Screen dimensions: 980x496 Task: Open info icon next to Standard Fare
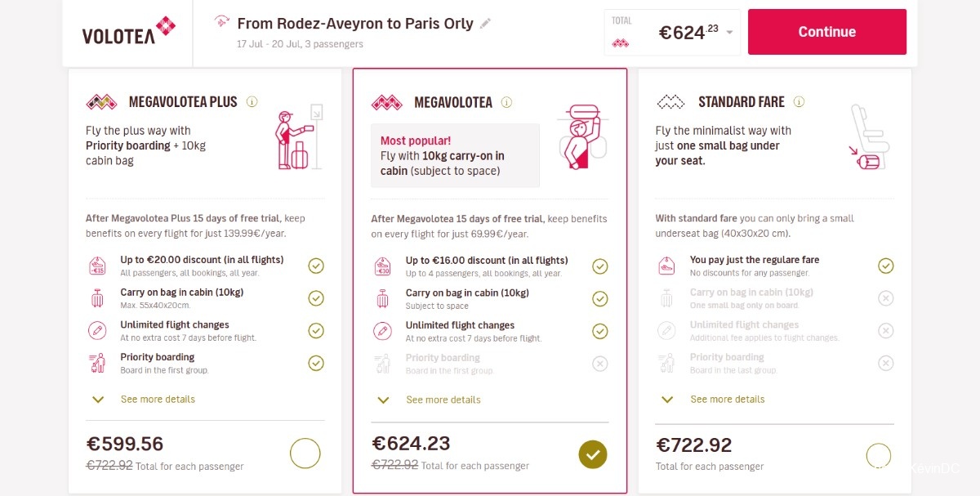coord(799,101)
